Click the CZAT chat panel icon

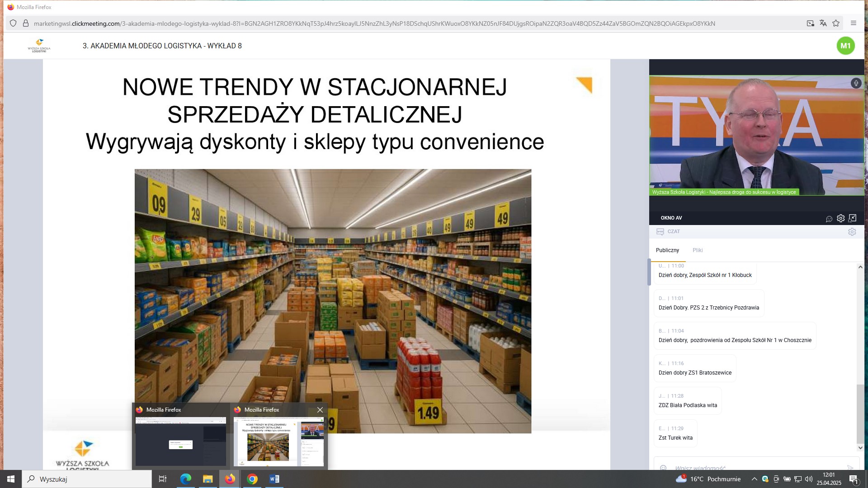(660, 231)
